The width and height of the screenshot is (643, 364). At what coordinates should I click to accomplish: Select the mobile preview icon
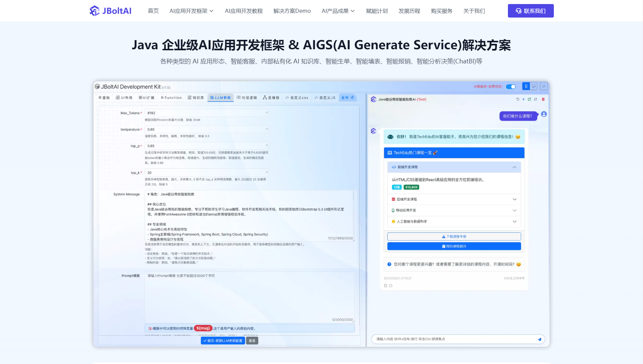point(526,86)
